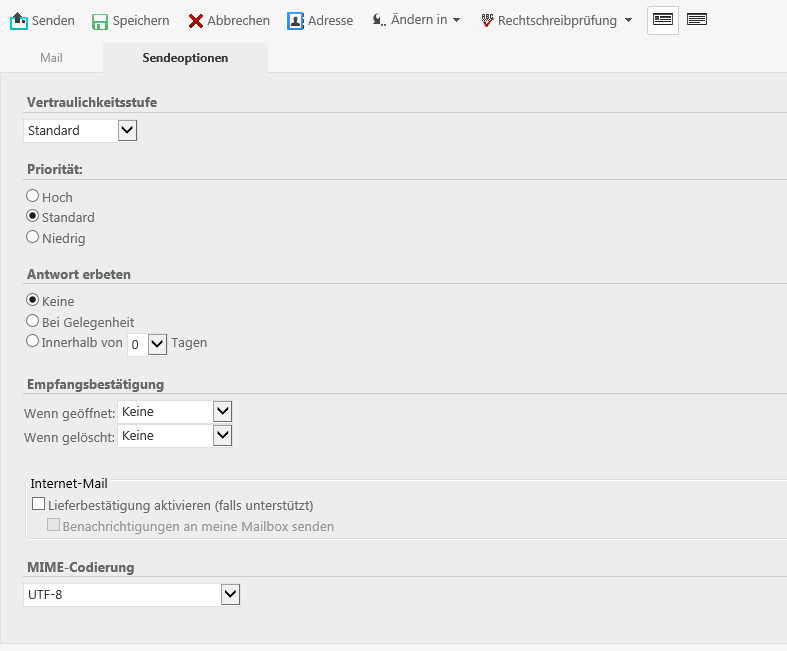787x651 pixels.
Task: Set priority to Standard
Action: pyautogui.click(x=33, y=216)
